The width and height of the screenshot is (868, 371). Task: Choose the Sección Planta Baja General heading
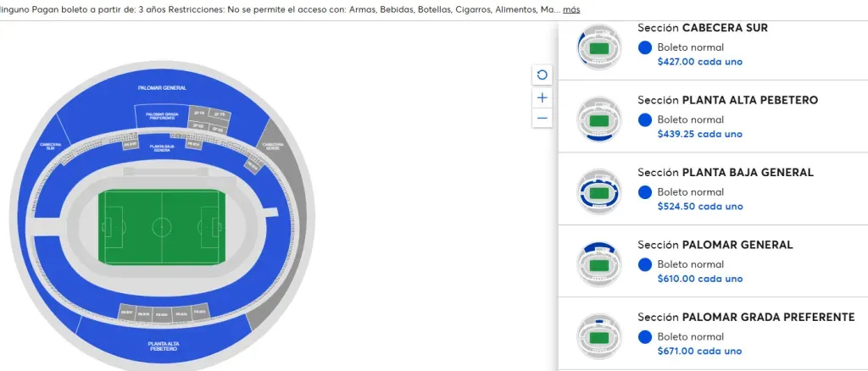coord(725,173)
